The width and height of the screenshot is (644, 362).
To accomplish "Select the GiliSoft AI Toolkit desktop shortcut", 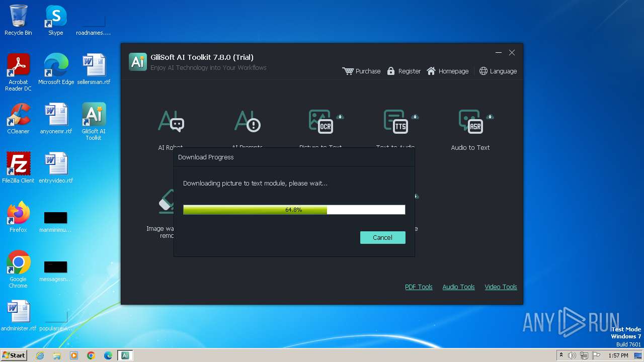I will (94, 122).
